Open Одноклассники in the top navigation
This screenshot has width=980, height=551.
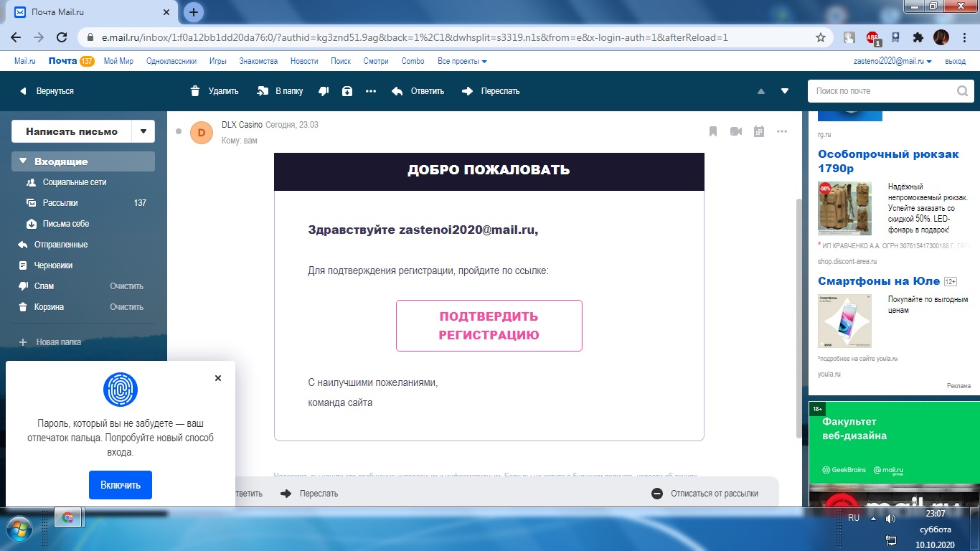[171, 61]
